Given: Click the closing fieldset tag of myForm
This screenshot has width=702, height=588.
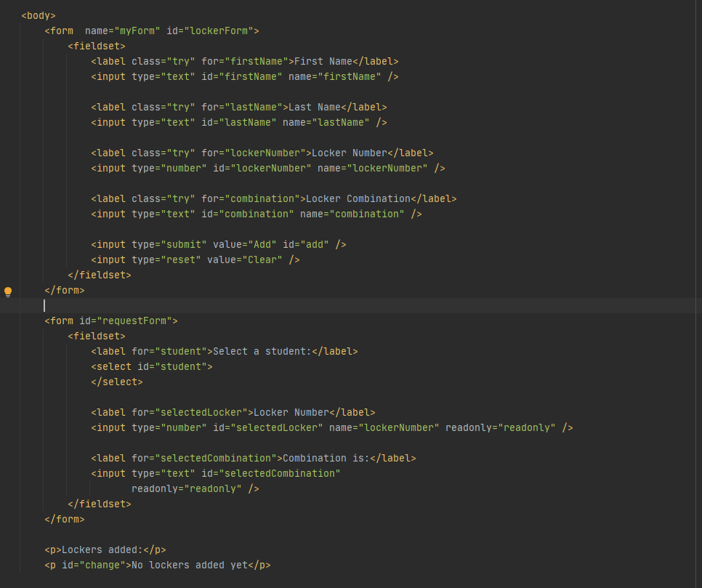Looking at the screenshot, I should click(100, 275).
